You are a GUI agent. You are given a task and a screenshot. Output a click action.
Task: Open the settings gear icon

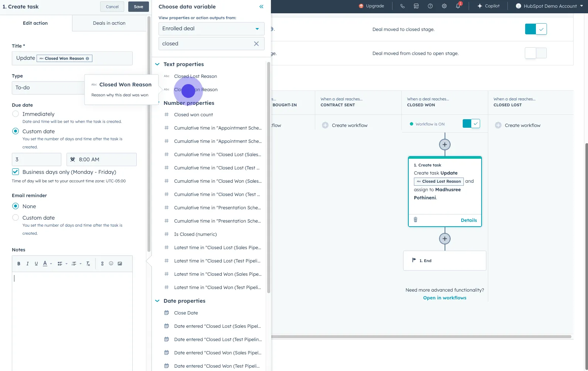tap(444, 6)
